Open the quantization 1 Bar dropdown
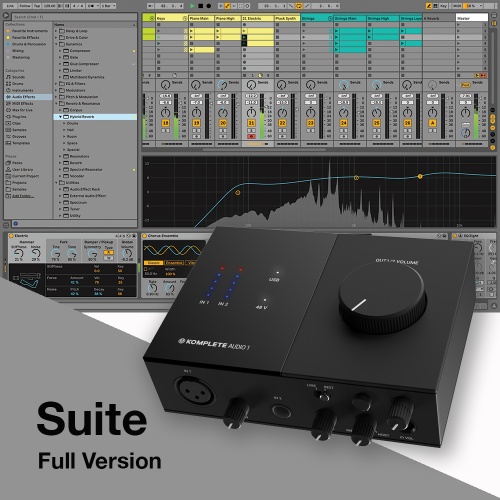Screen dimensions: 500x500 click(x=109, y=6)
